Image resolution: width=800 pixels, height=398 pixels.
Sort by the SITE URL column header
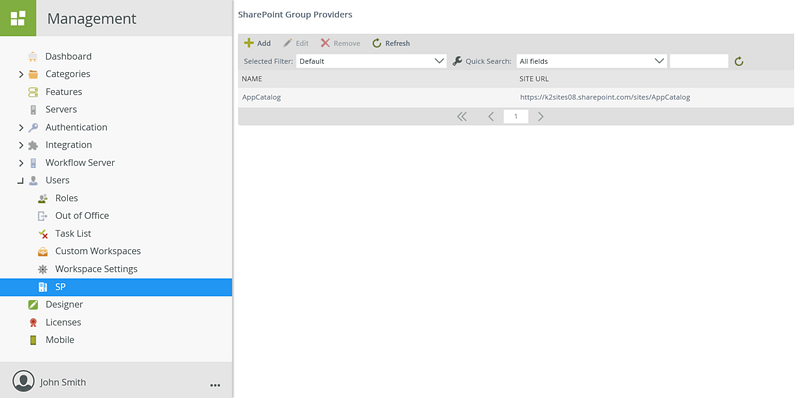(x=534, y=79)
